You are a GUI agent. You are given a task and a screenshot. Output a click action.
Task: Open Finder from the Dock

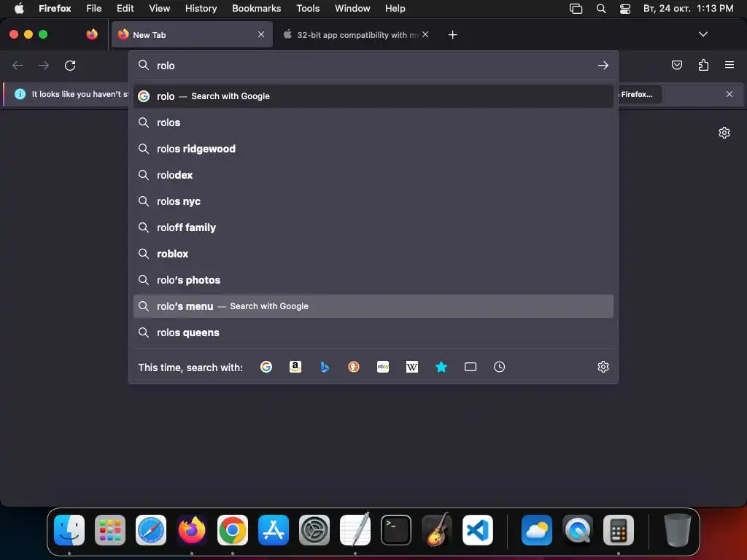(x=69, y=529)
